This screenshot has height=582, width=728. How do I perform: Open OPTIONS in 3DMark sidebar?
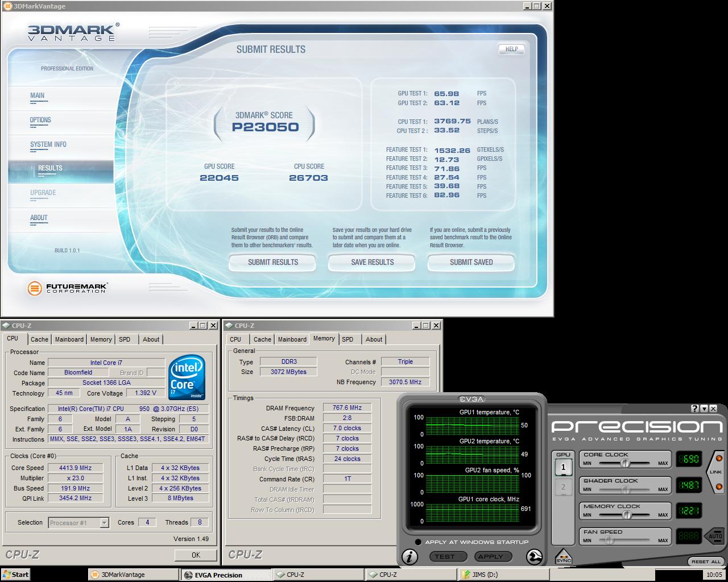[40, 120]
